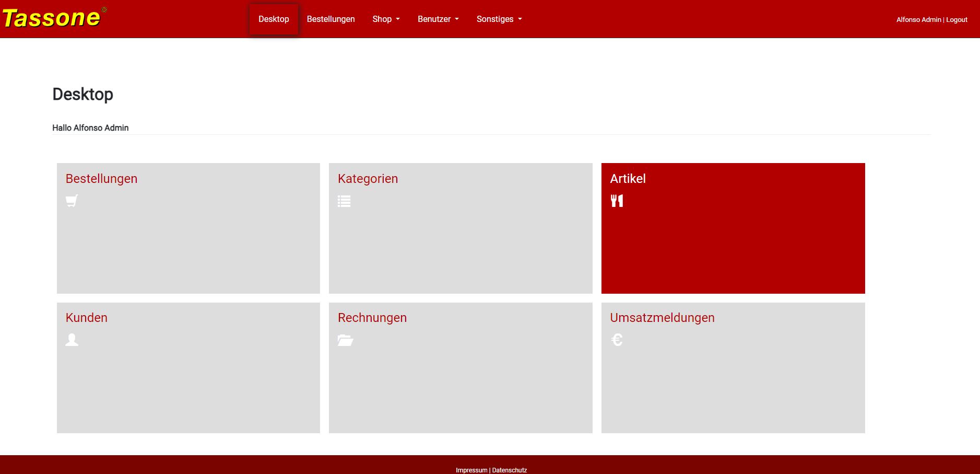Open the Rechnungen tile title
Image resolution: width=980 pixels, height=474 pixels.
click(372, 318)
